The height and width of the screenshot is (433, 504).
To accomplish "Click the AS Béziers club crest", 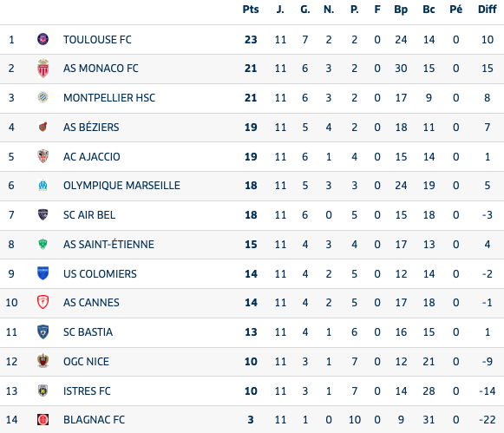I will [43, 127].
